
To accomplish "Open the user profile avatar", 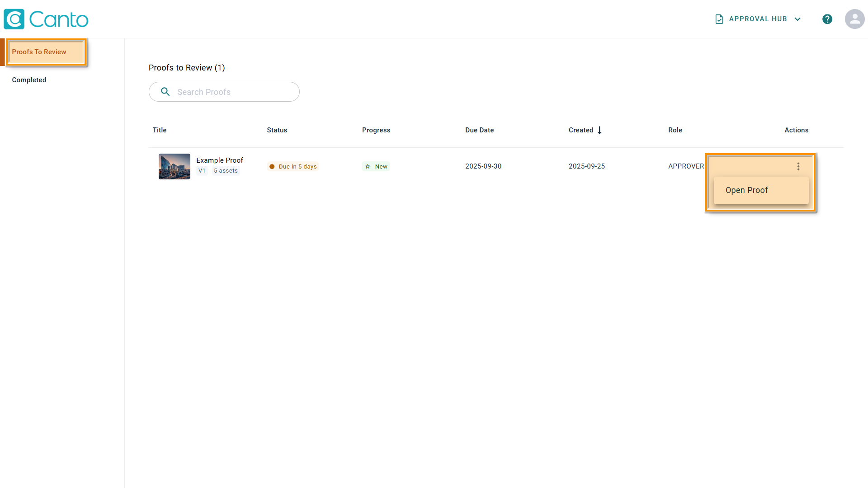I will [854, 19].
